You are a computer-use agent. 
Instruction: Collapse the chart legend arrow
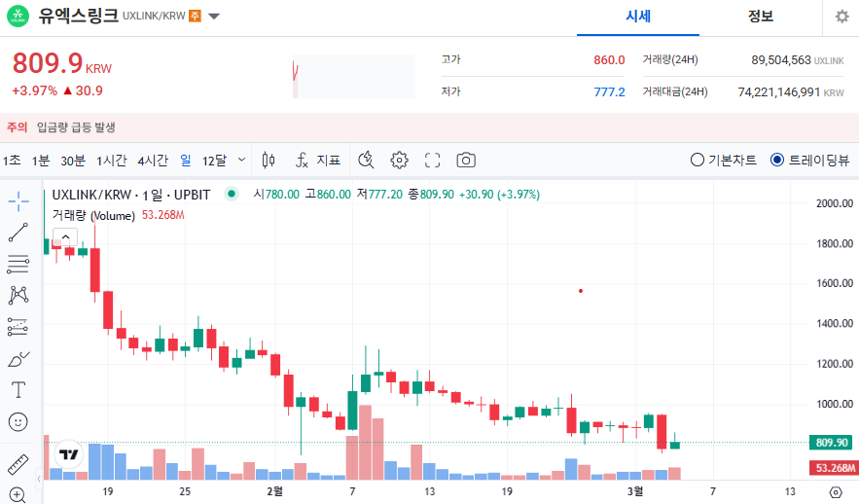(66, 237)
